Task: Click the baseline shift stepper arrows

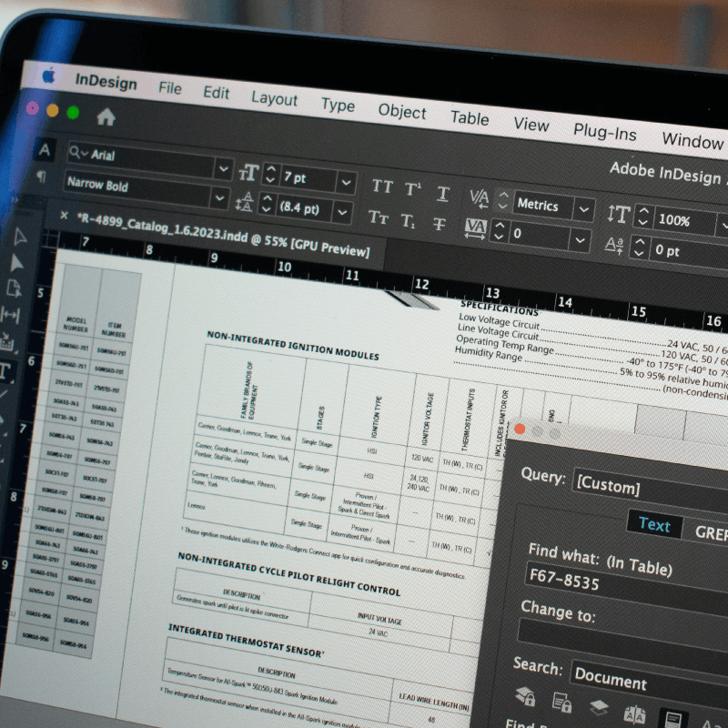Action: pyautogui.click(x=640, y=248)
